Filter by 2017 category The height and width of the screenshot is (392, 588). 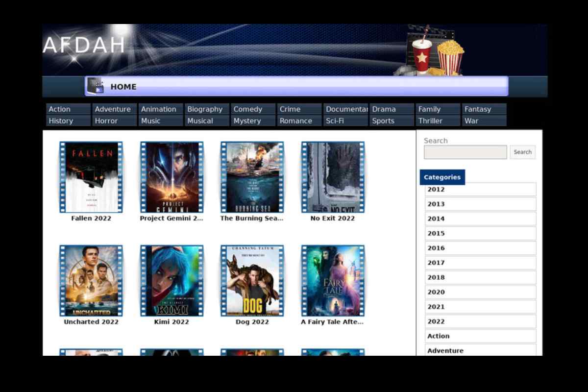coord(480,263)
